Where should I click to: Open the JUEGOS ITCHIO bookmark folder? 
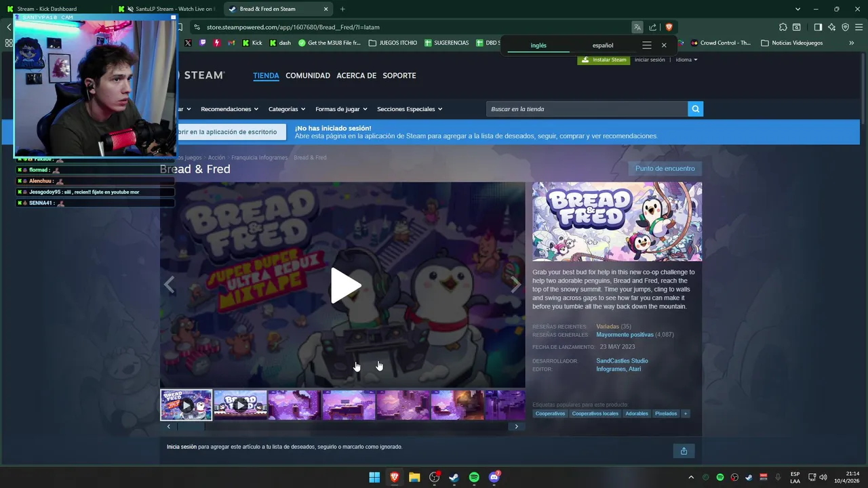pos(393,43)
